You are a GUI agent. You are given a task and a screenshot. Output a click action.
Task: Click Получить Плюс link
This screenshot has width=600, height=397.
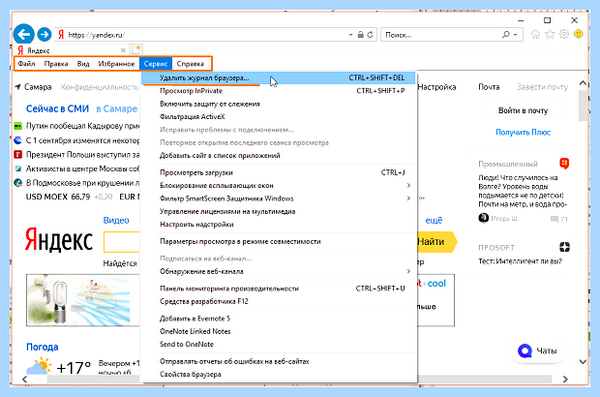coord(523,132)
